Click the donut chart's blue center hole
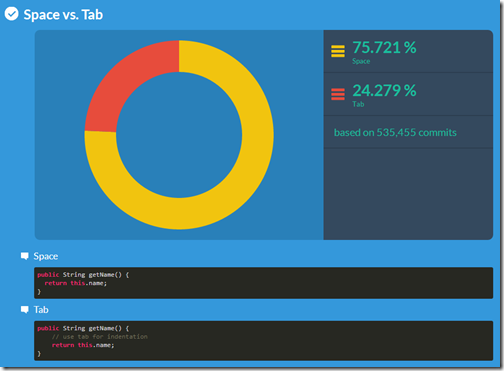 pos(179,135)
